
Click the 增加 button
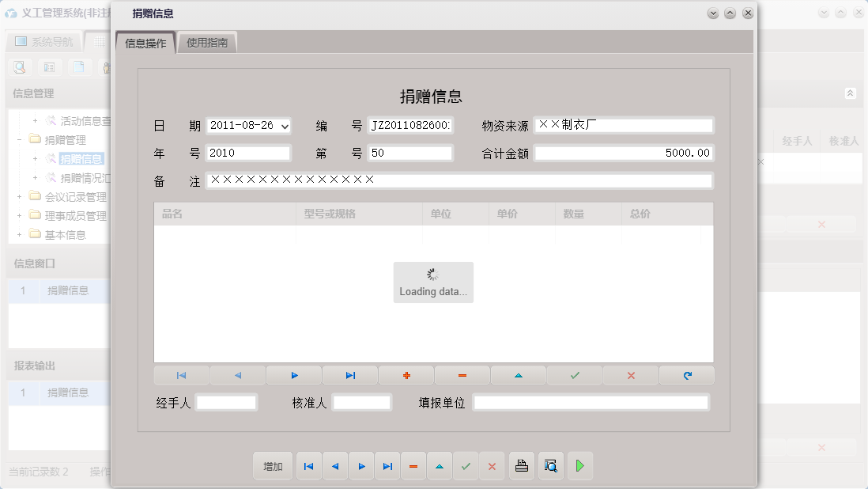272,466
